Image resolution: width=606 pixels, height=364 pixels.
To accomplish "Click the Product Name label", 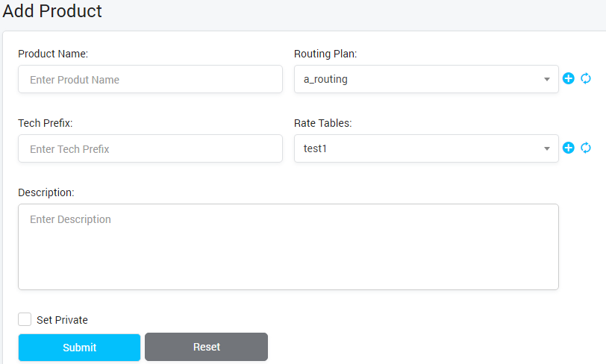I will click(53, 54).
